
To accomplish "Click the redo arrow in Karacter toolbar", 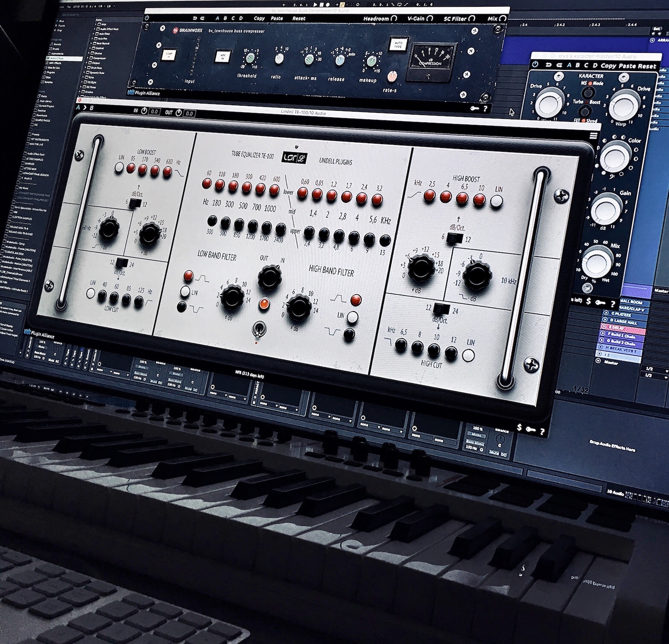I will (558, 65).
